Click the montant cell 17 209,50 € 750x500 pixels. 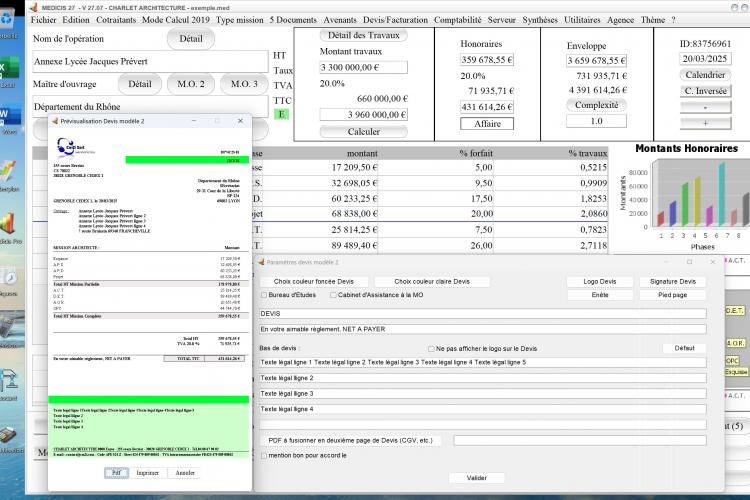click(x=354, y=167)
